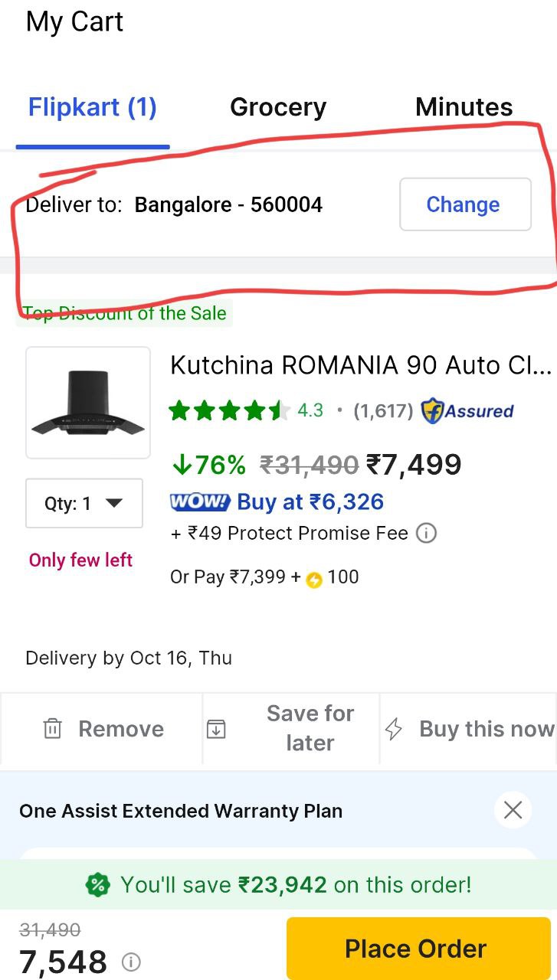Tap the green savings percent badge
Screen dimensions: 557x980
[97, 886]
